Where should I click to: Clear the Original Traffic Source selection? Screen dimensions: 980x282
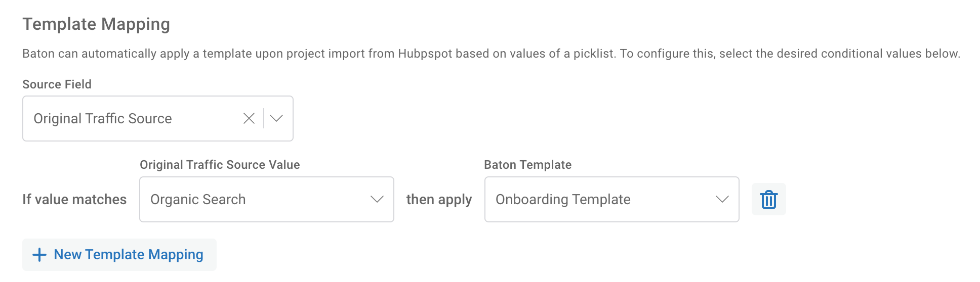pos(249,118)
